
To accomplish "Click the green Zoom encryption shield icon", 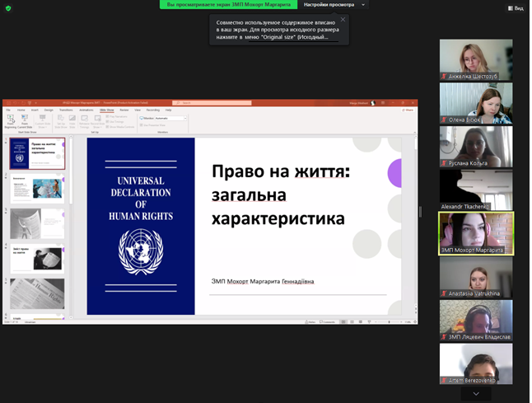I will point(8,8).
